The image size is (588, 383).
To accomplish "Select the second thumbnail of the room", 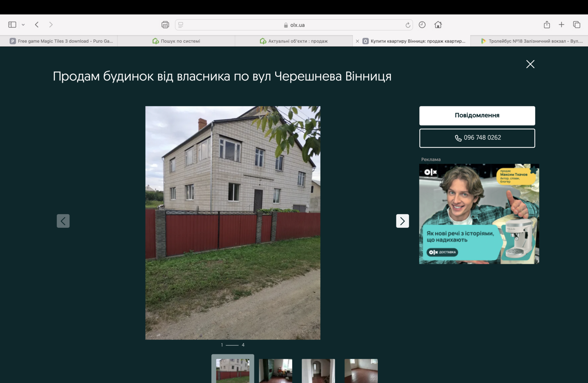I will coord(275,371).
